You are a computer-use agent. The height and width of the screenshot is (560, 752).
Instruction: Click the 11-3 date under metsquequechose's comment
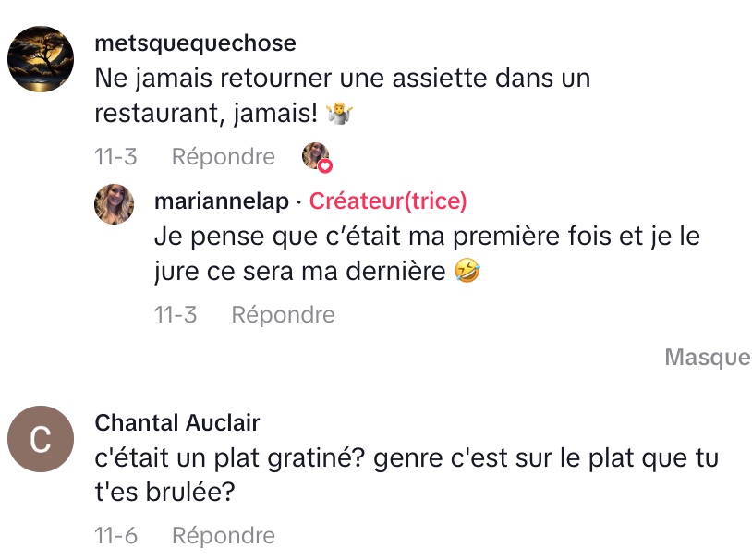[115, 157]
